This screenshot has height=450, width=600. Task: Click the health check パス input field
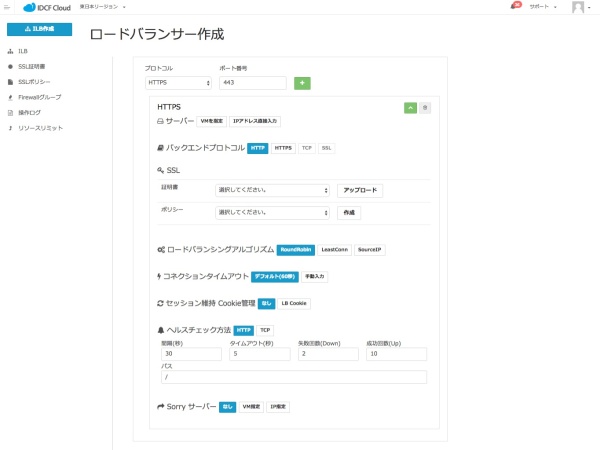click(x=293, y=377)
